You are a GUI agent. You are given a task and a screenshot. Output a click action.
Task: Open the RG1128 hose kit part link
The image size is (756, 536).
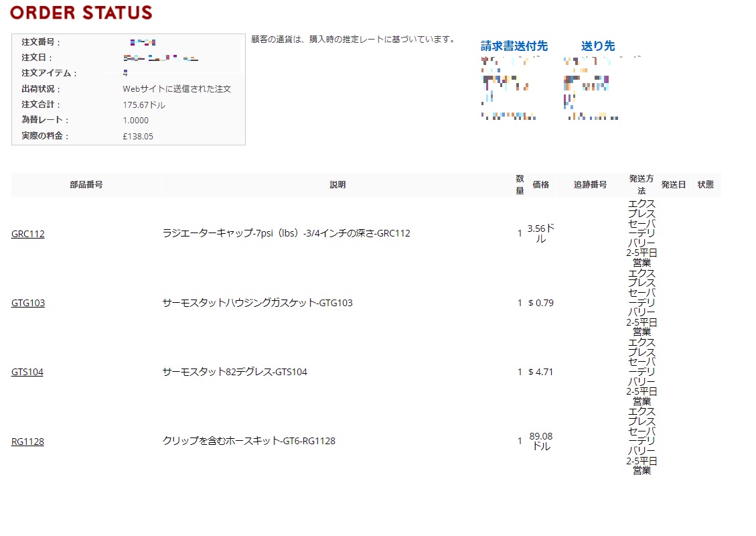pyautogui.click(x=27, y=442)
